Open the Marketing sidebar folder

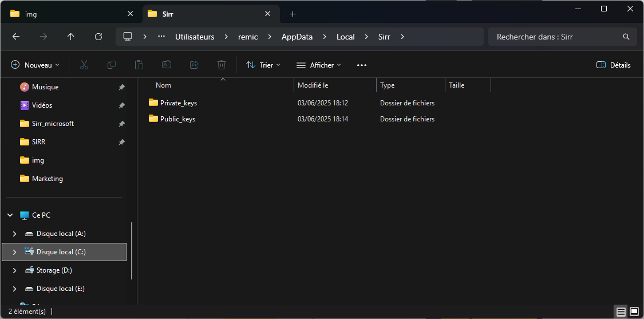(48, 179)
